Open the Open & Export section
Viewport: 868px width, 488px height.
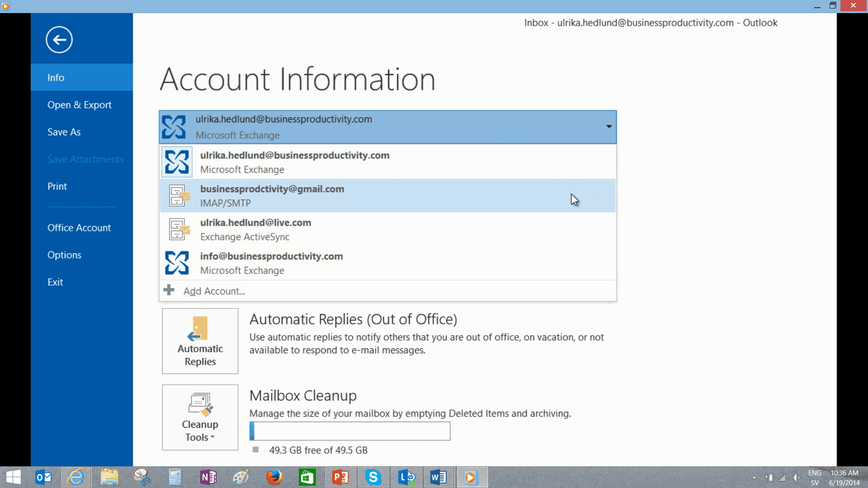[x=82, y=105]
